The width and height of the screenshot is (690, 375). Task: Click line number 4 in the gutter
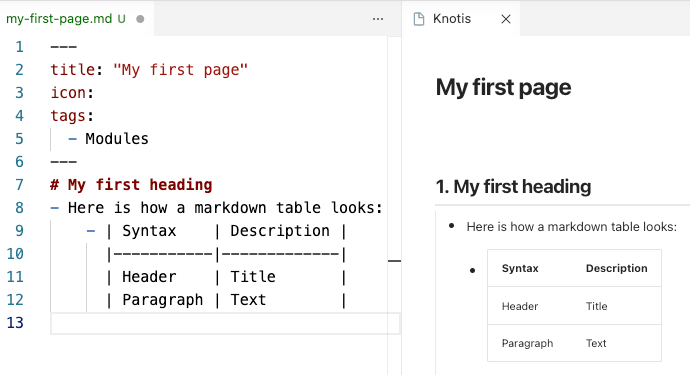coord(19,115)
